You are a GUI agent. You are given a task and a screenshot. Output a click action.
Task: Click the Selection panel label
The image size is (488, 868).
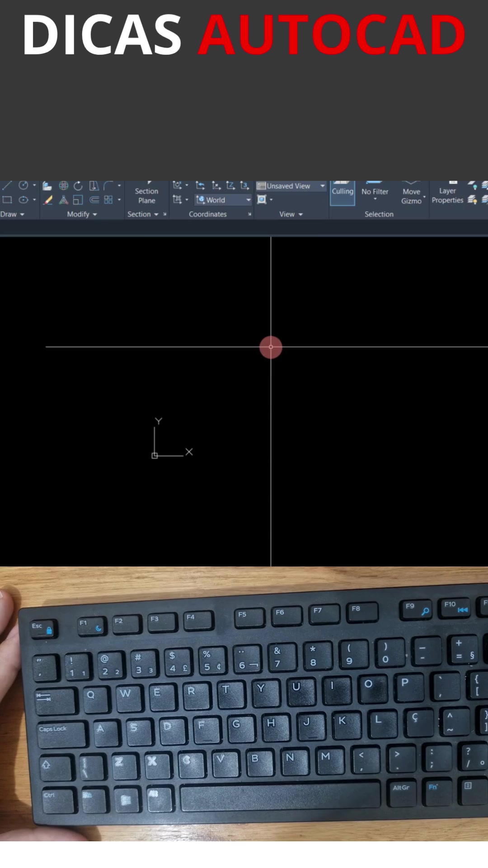coord(379,214)
